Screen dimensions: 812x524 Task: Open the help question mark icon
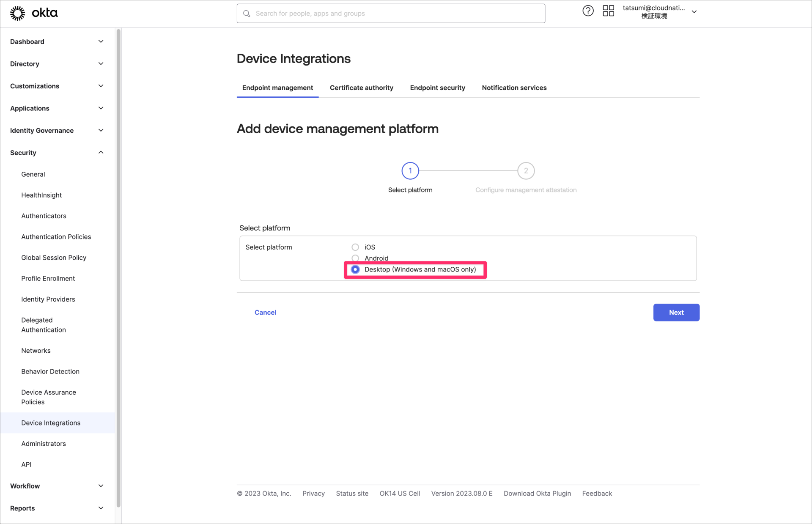(x=588, y=11)
